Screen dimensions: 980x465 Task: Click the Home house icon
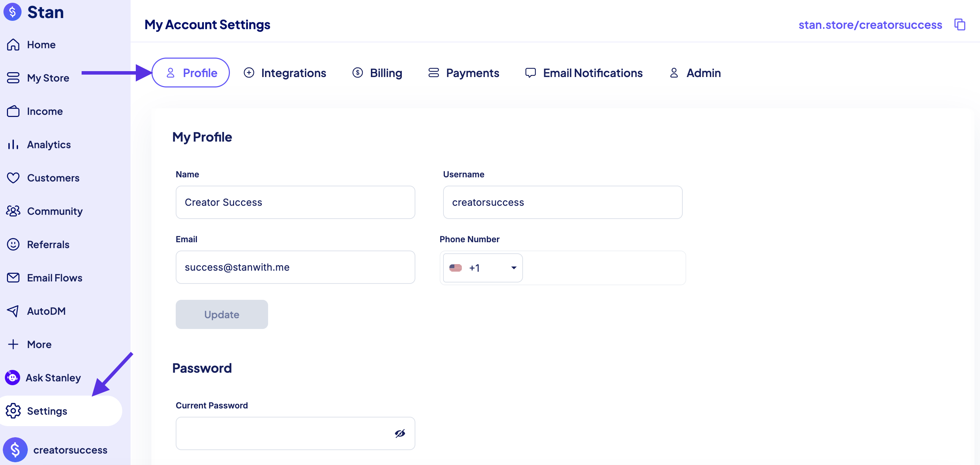13,44
